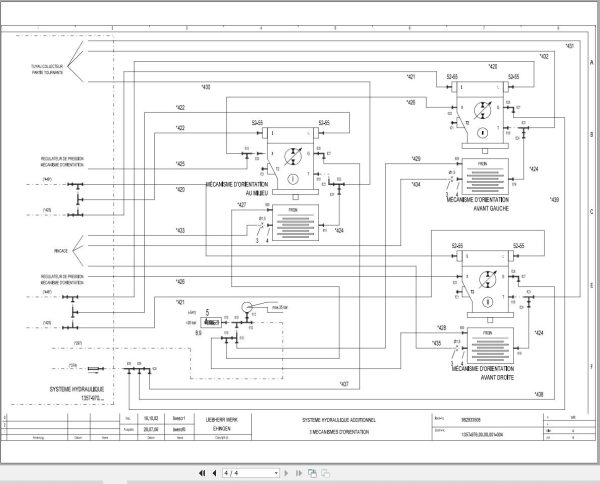The height and width of the screenshot is (484, 600).
Task: Click line number '*435'
Action: (x=437, y=343)
